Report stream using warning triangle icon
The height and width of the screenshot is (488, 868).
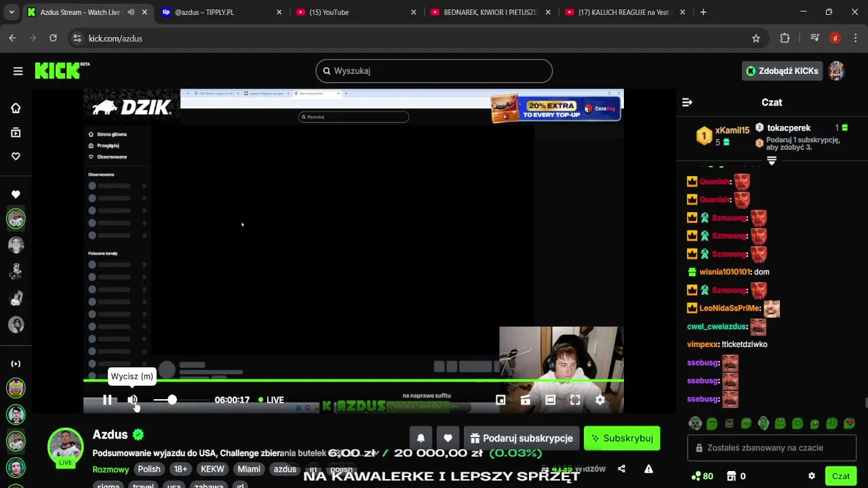point(648,468)
